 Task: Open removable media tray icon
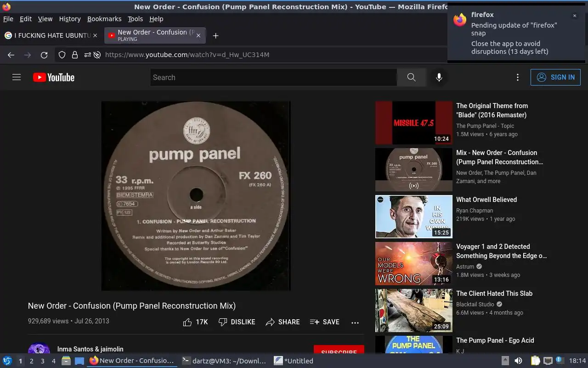pos(505,361)
